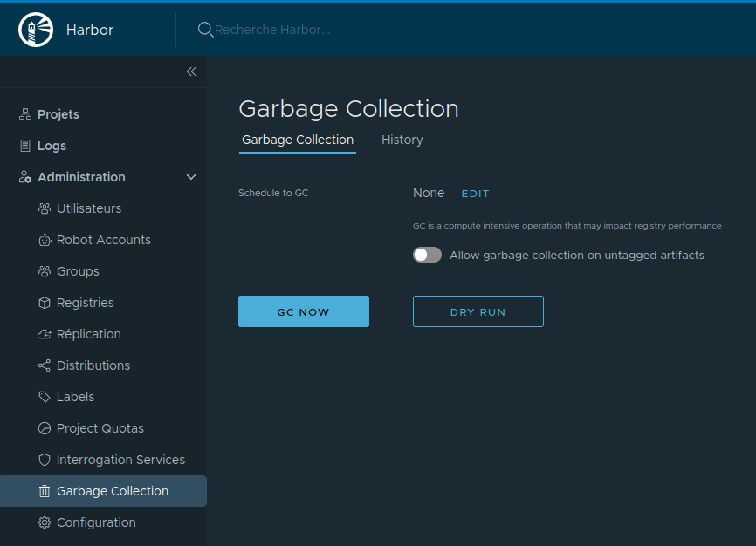Click the Harbor title text
The height and width of the screenshot is (546, 756).
pos(90,30)
